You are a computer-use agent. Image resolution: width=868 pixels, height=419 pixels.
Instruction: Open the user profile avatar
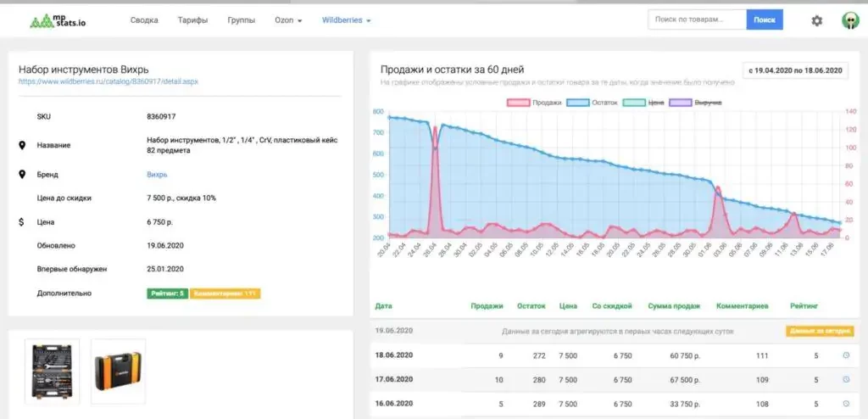[849, 20]
